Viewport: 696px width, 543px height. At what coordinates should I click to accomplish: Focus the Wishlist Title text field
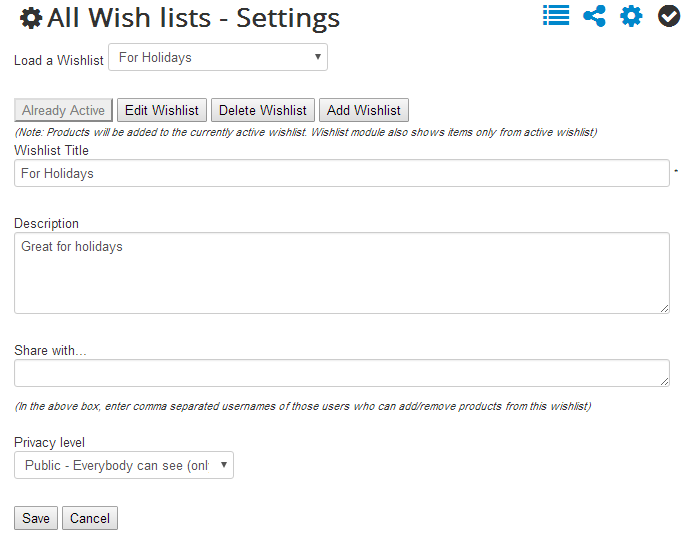[341, 173]
